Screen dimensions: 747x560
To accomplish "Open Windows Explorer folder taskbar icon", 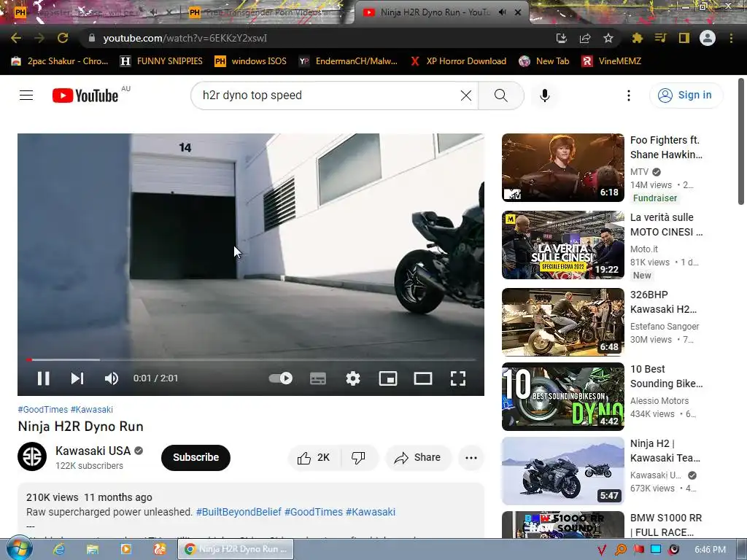I will coord(93,549).
